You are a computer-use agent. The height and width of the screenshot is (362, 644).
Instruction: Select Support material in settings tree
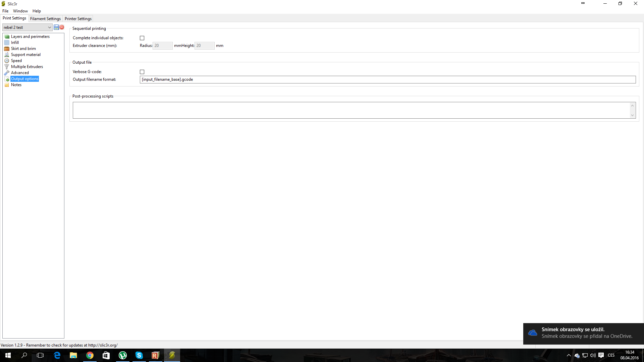[x=25, y=55]
